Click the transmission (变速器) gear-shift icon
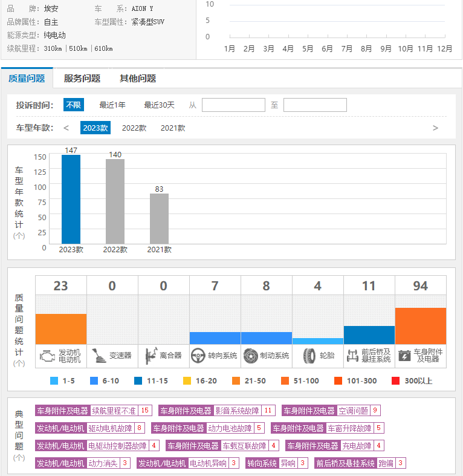463x476 pixels. click(99, 356)
